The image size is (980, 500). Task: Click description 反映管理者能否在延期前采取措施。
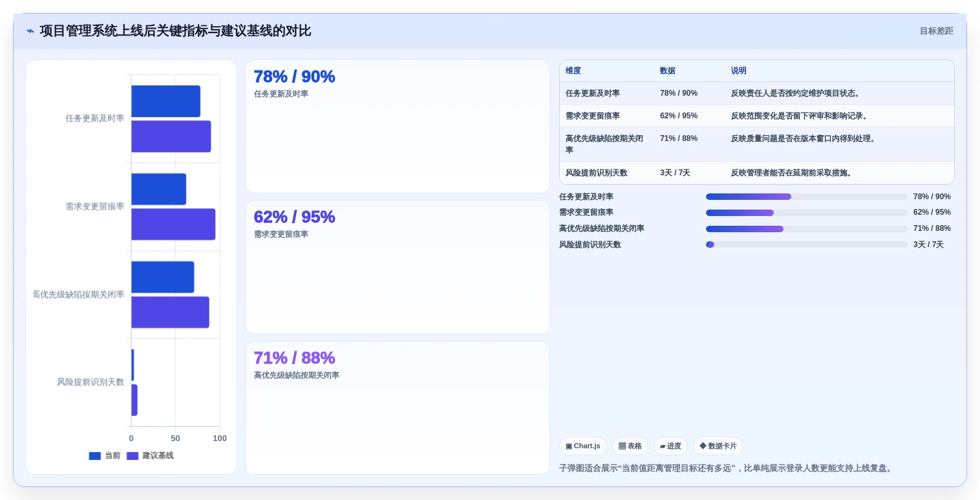click(793, 173)
